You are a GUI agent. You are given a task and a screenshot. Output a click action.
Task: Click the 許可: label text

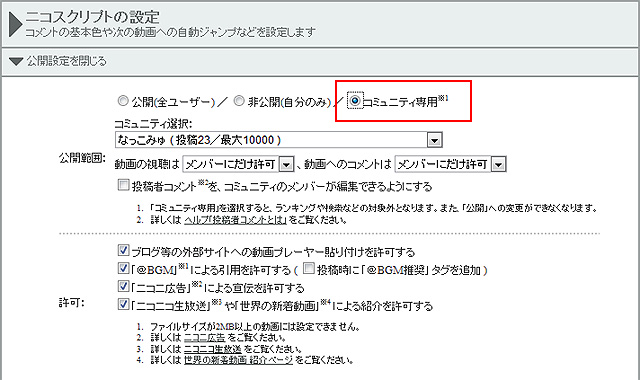[x=71, y=303]
